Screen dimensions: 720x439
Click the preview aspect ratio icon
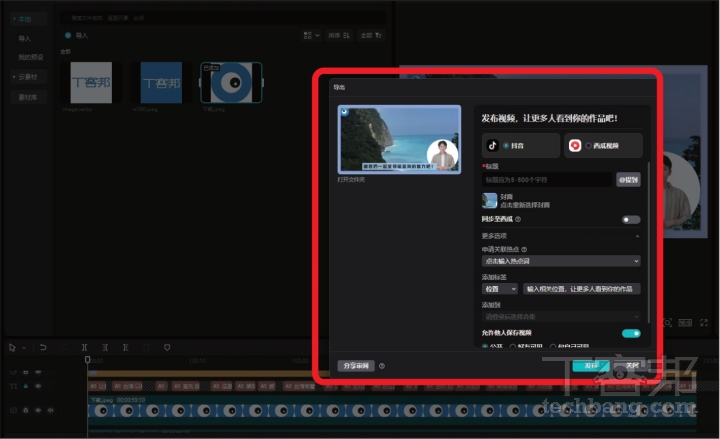(x=685, y=323)
